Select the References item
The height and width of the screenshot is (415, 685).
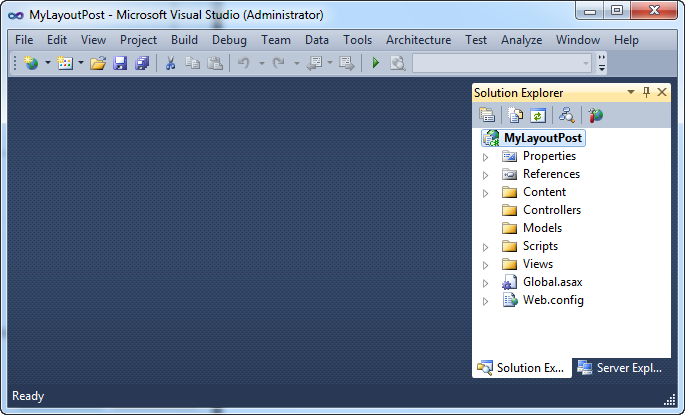tap(541, 174)
